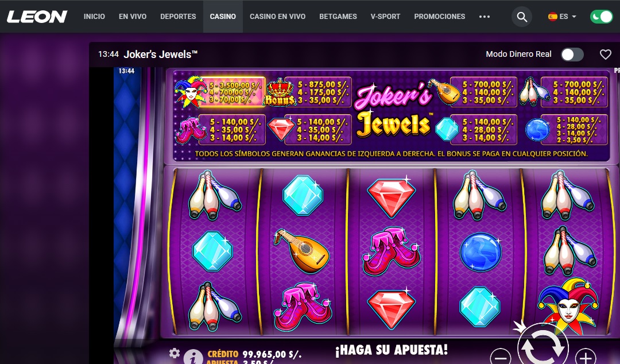The image size is (620, 364).
Task: Decrease bet with the minus button
Action: 501,357
